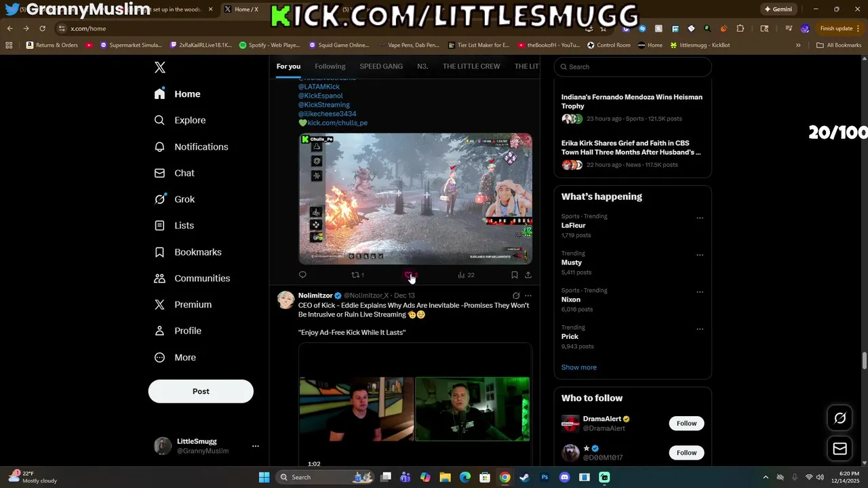Image resolution: width=868 pixels, height=488 pixels.
Task: Open Steam from the taskbar
Action: point(525,477)
